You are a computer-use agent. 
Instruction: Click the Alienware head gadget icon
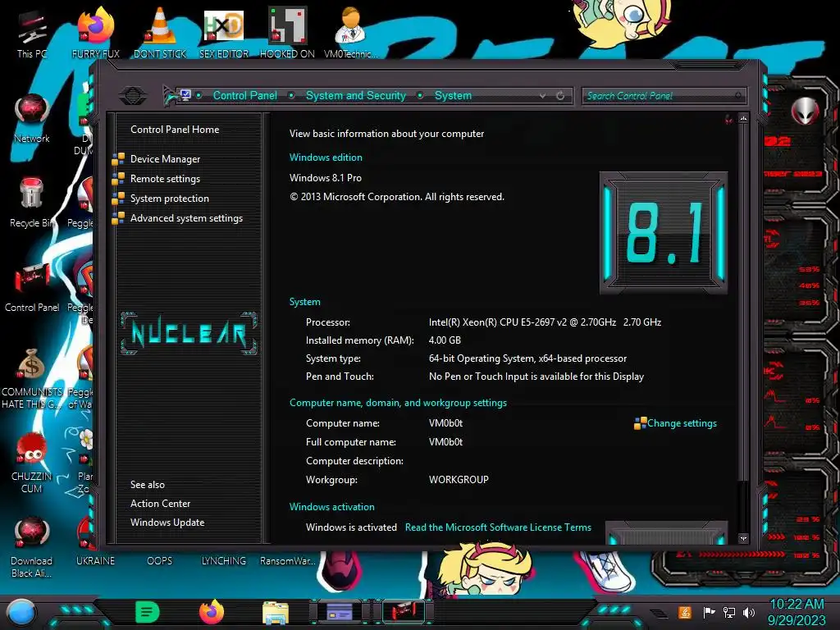coord(805,111)
